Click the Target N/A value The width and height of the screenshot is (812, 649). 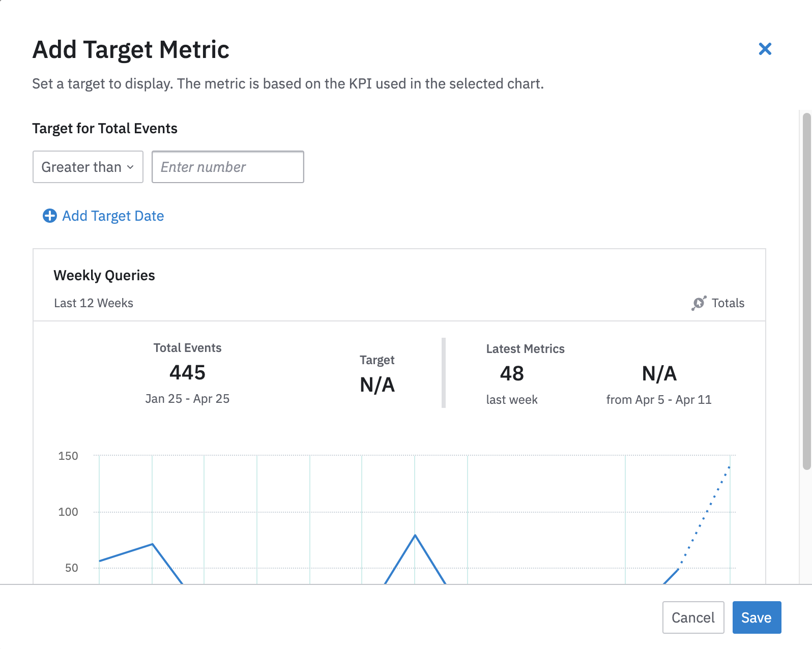tap(377, 385)
